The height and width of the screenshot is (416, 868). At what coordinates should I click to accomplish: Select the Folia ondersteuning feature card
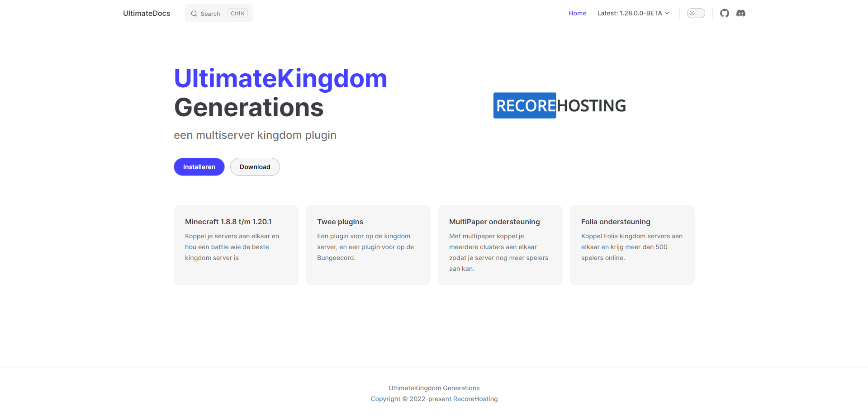632,245
